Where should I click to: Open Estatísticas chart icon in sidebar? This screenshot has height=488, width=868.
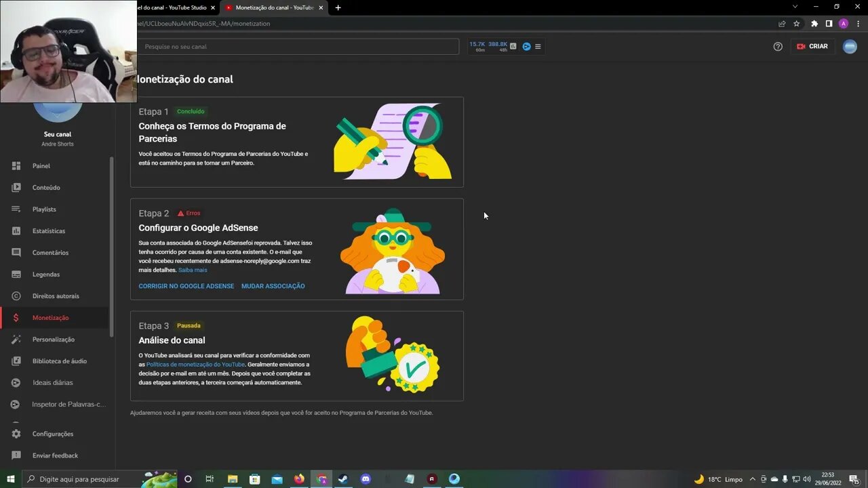pos(16,230)
